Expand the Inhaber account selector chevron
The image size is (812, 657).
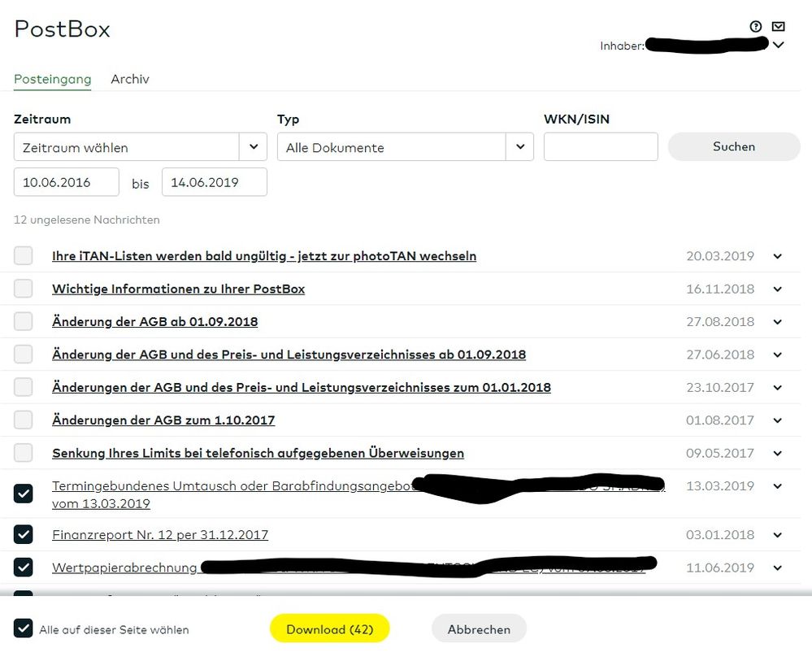pyautogui.click(x=778, y=46)
